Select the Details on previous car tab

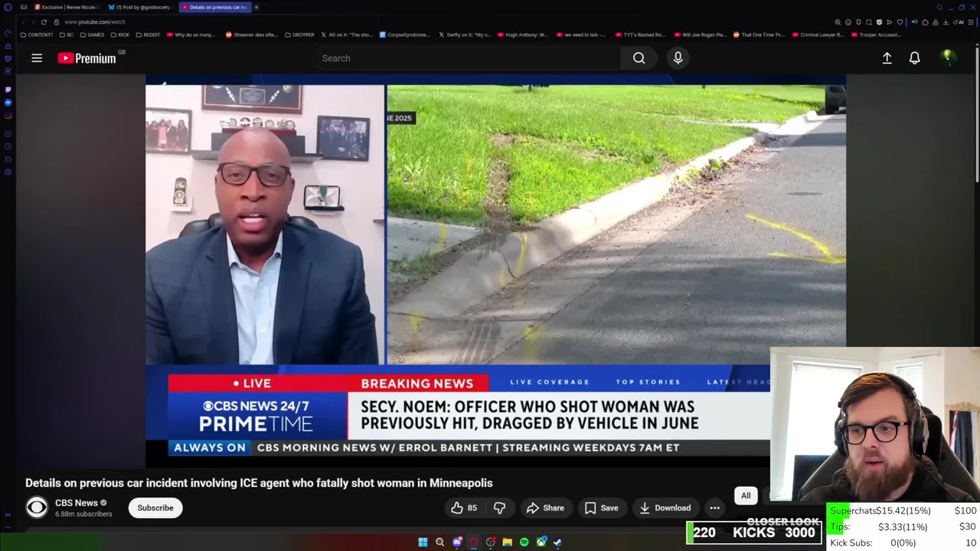tap(214, 7)
